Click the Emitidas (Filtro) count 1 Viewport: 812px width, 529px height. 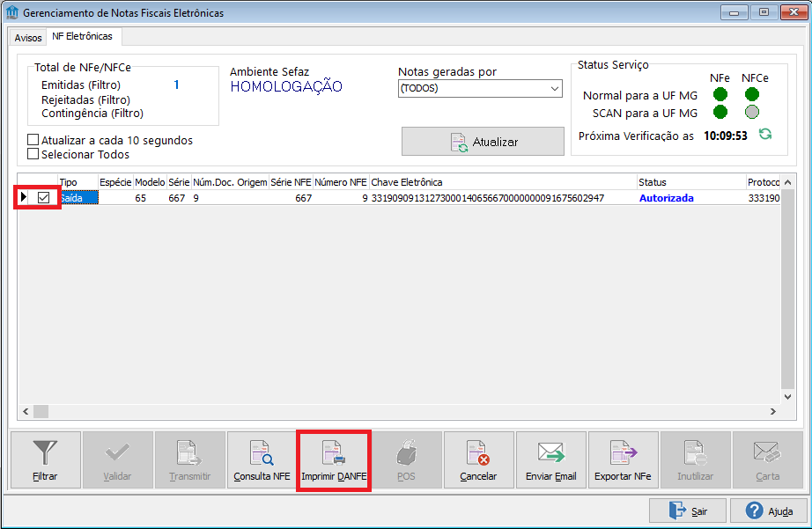tap(177, 84)
